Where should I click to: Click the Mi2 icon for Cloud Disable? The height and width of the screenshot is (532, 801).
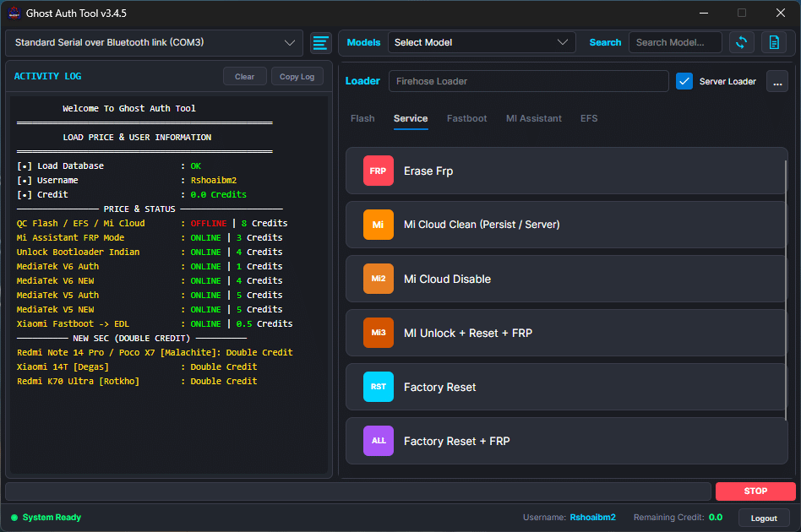(x=378, y=279)
